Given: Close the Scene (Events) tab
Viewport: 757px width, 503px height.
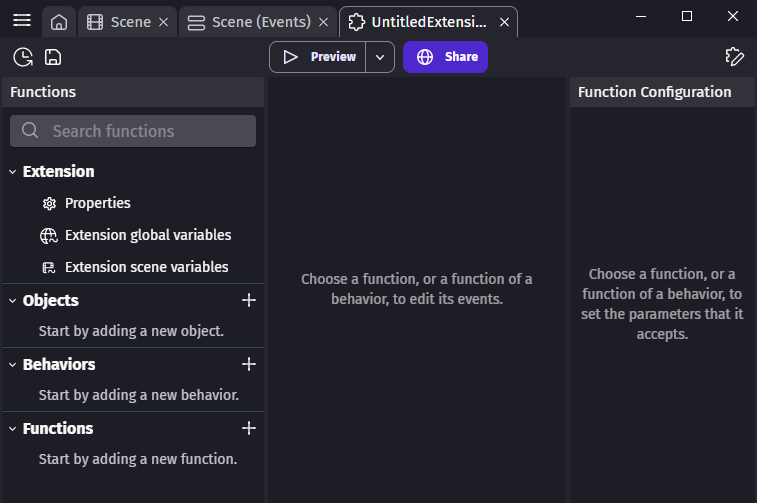Looking at the screenshot, I should click(323, 22).
